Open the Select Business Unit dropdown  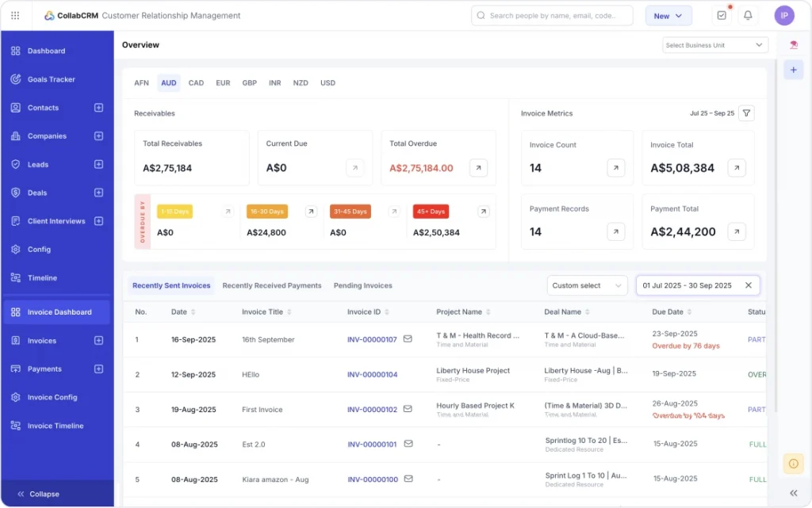pyautogui.click(x=714, y=44)
